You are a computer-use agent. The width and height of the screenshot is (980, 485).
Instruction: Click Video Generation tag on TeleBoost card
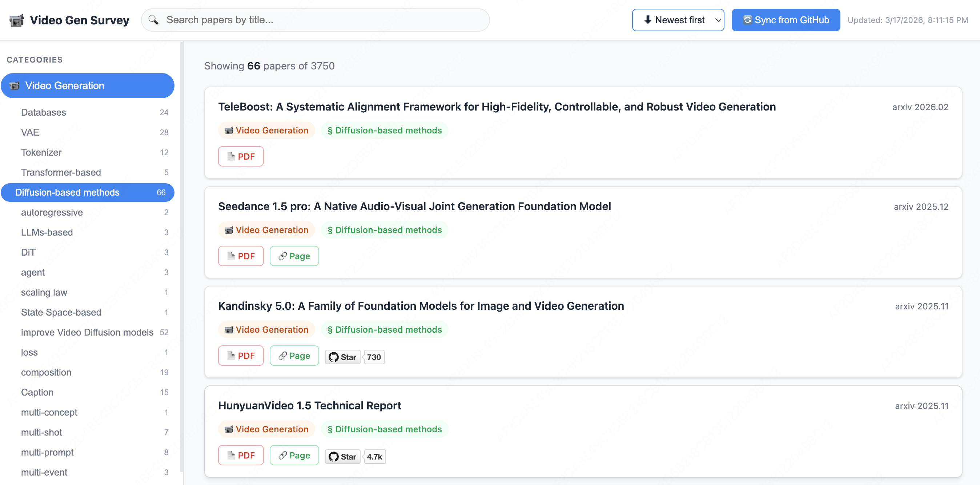[266, 131]
